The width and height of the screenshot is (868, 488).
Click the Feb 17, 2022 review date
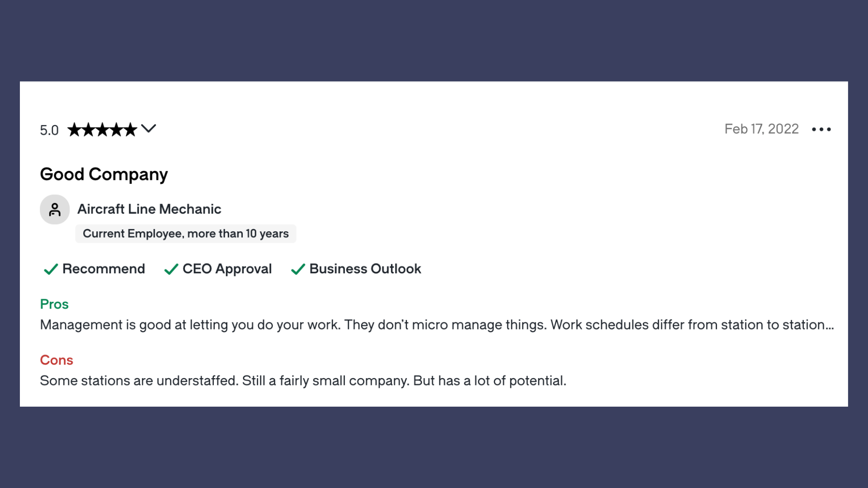click(761, 129)
